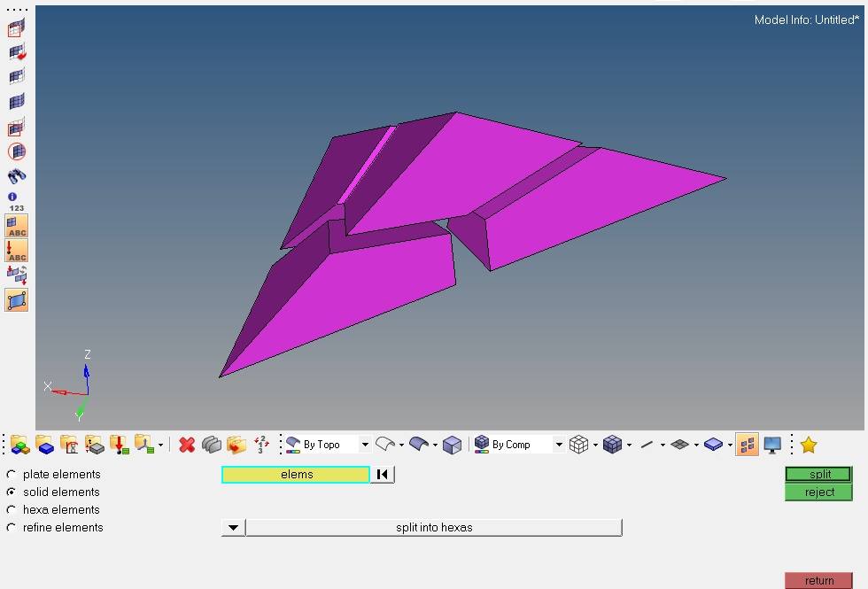The height and width of the screenshot is (589, 868).
Task: Click the green reject button
Action: click(818, 492)
